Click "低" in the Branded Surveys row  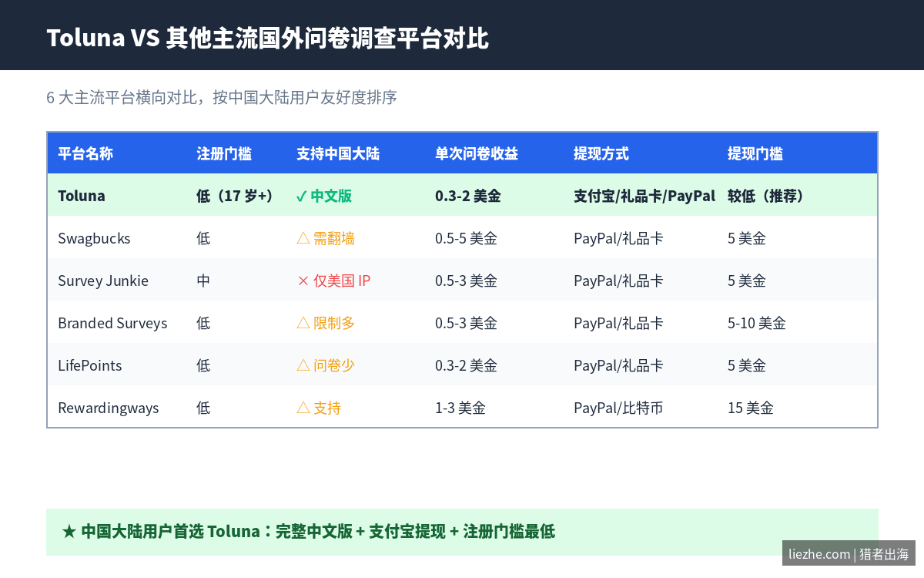pyautogui.click(x=203, y=323)
